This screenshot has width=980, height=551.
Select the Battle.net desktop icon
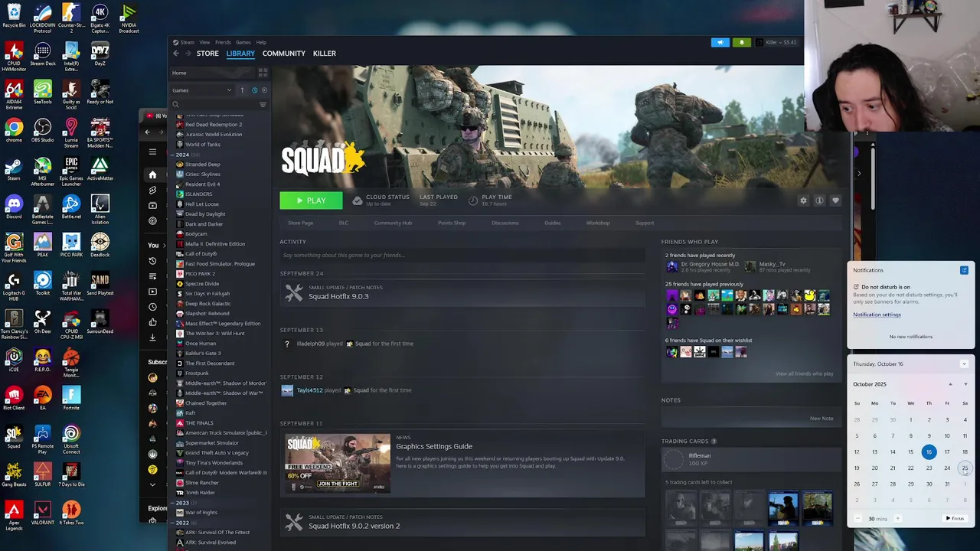pyautogui.click(x=71, y=207)
